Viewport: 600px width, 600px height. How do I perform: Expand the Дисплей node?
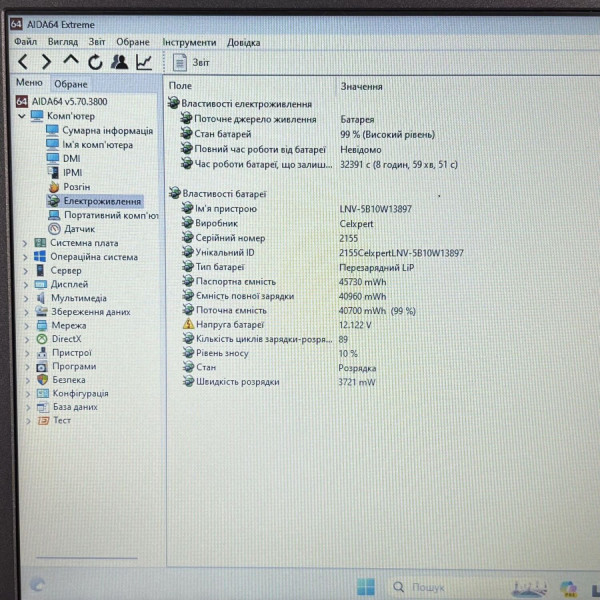coord(26,285)
